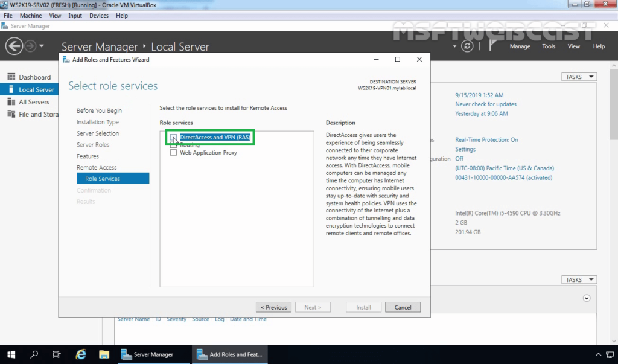Switch to Add Roles and Features taskbar button
The width and height of the screenshot is (618, 364).
(230, 354)
